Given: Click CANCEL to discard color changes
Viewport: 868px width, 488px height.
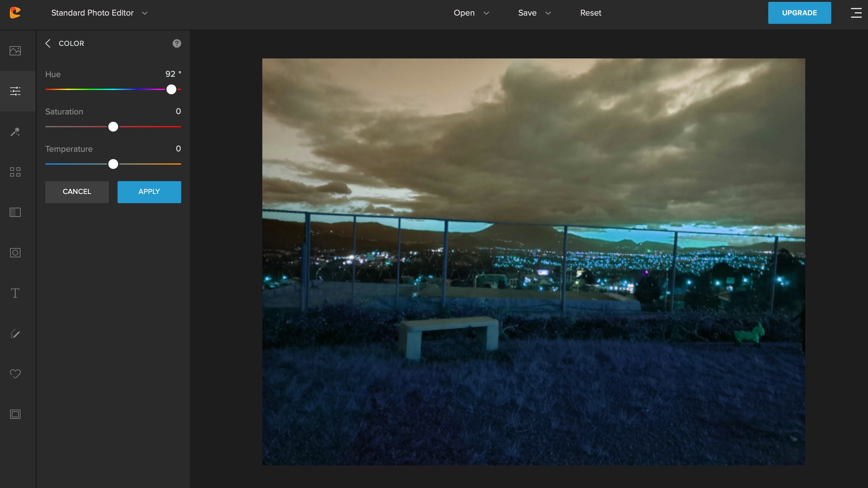Looking at the screenshot, I should (77, 191).
